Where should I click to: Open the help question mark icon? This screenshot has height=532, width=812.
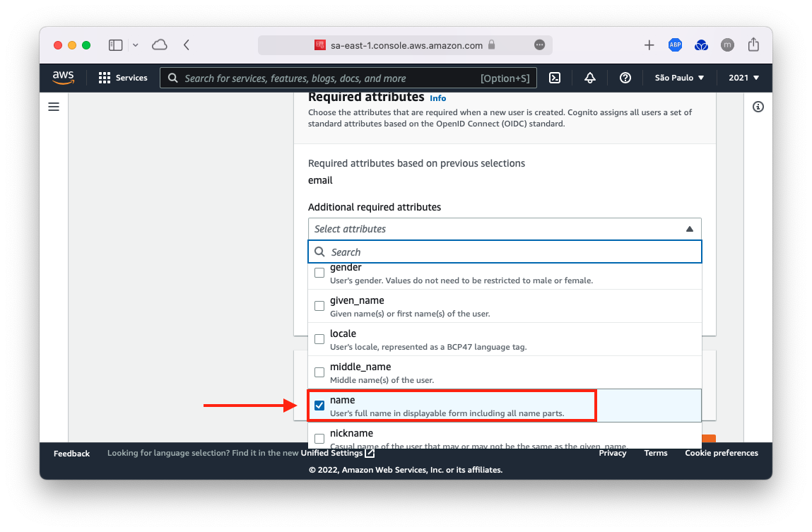tap(625, 78)
